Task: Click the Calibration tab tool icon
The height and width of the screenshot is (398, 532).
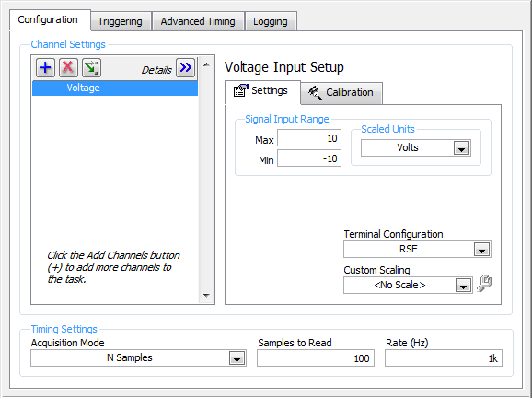Action: [315, 92]
